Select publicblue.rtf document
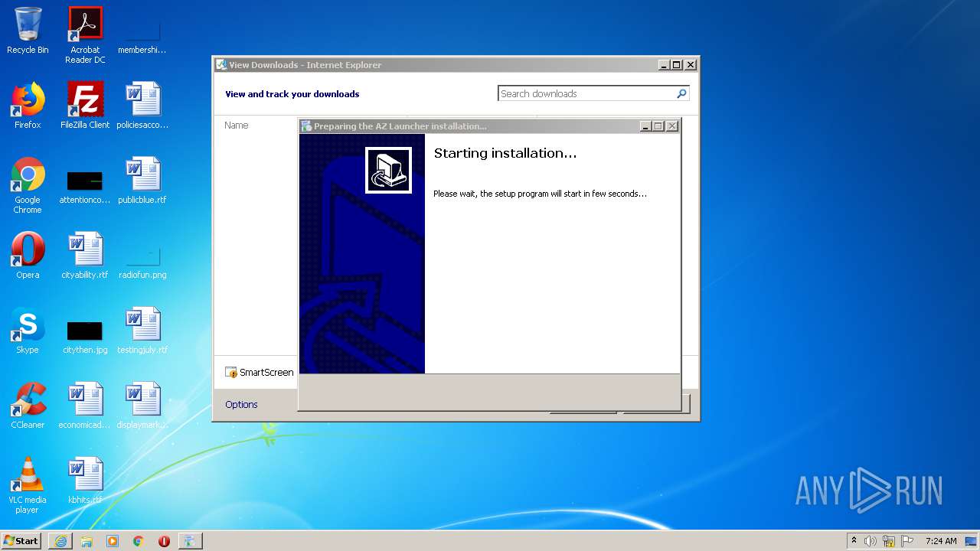 tap(142, 181)
